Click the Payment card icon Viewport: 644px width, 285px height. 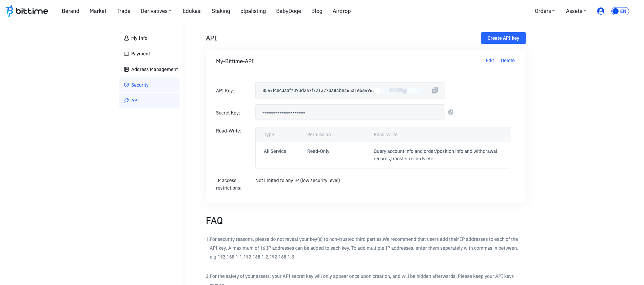pyautogui.click(x=126, y=54)
